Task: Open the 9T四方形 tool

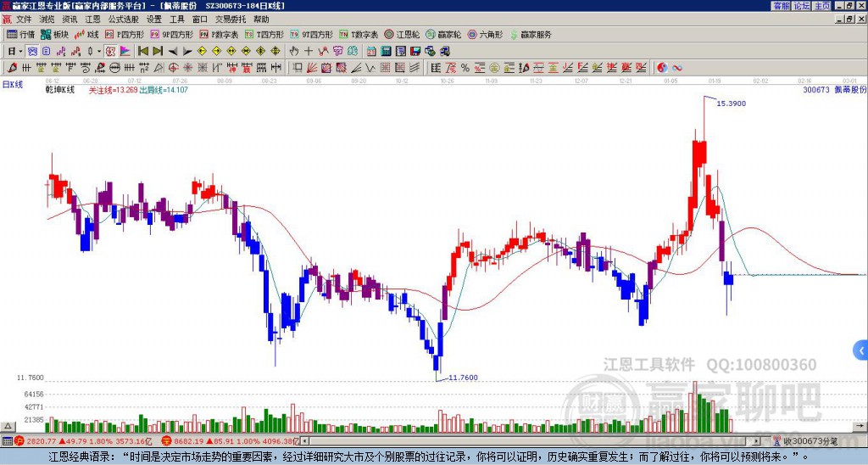Action: click(311, 34)
